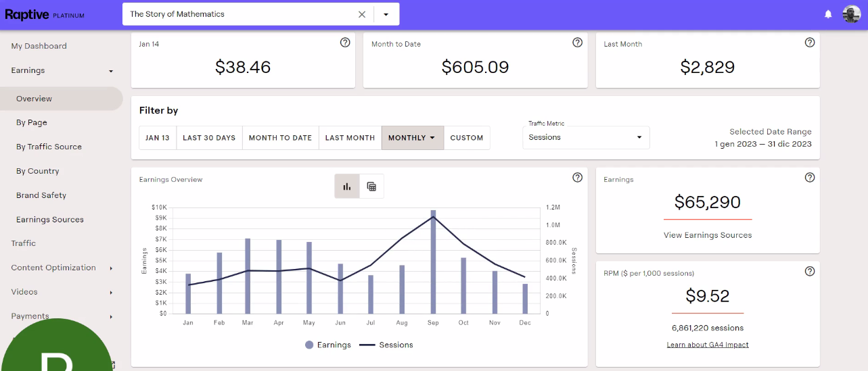Image resolution: width=868 pixels, height=371 pixels.
Task: Click the Raptive Platinum logo
Action: point(45,14)
